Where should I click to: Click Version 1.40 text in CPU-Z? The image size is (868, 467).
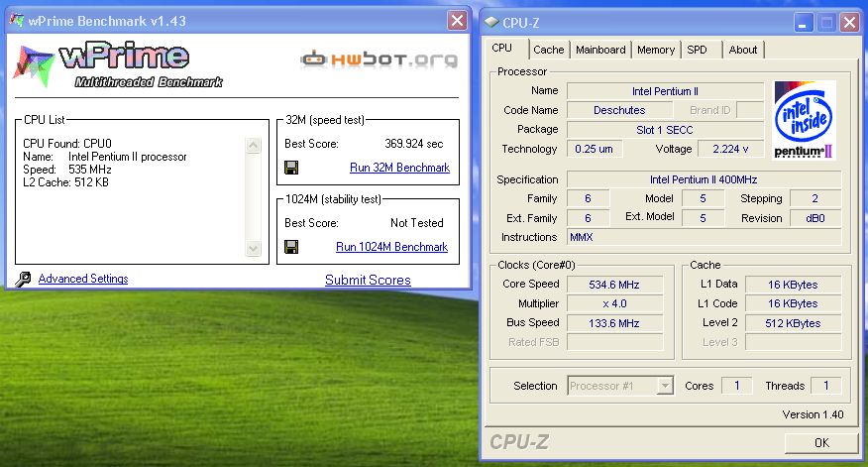click(813, 414)
